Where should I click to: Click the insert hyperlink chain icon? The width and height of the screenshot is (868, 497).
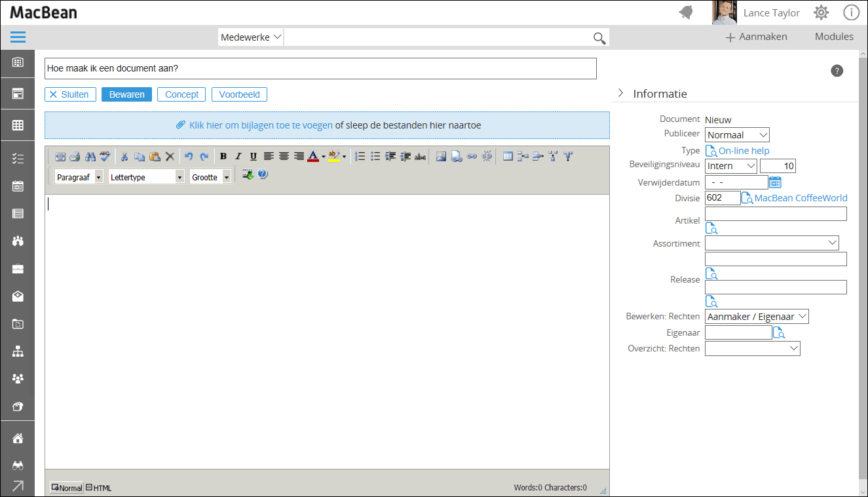coord(471,156)
